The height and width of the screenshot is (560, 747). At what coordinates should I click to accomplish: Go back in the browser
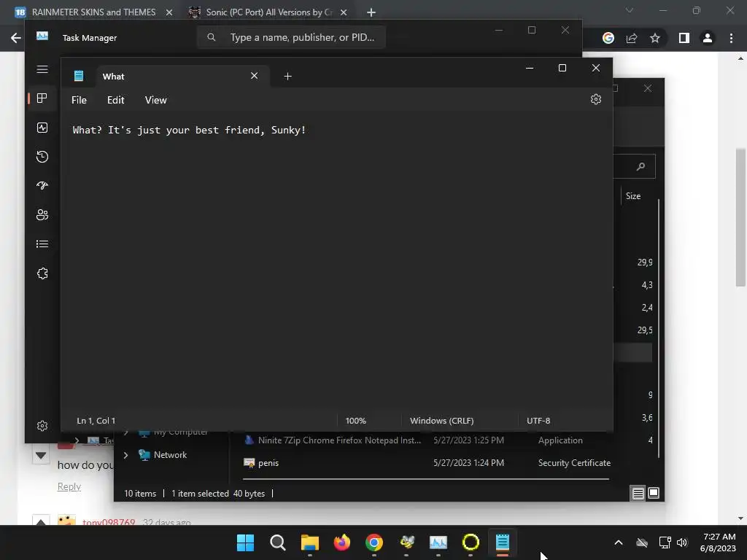click(x=15, y=38)
